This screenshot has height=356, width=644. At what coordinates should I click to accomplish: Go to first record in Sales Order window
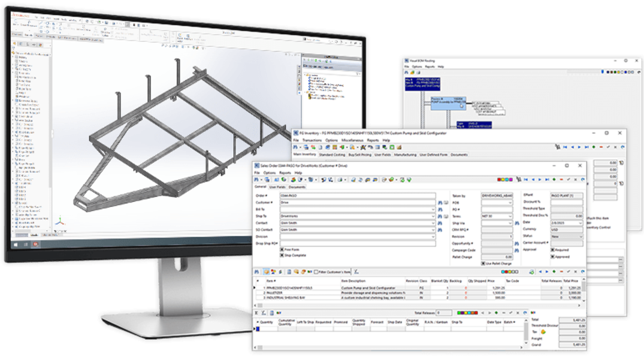coord(526,180)
